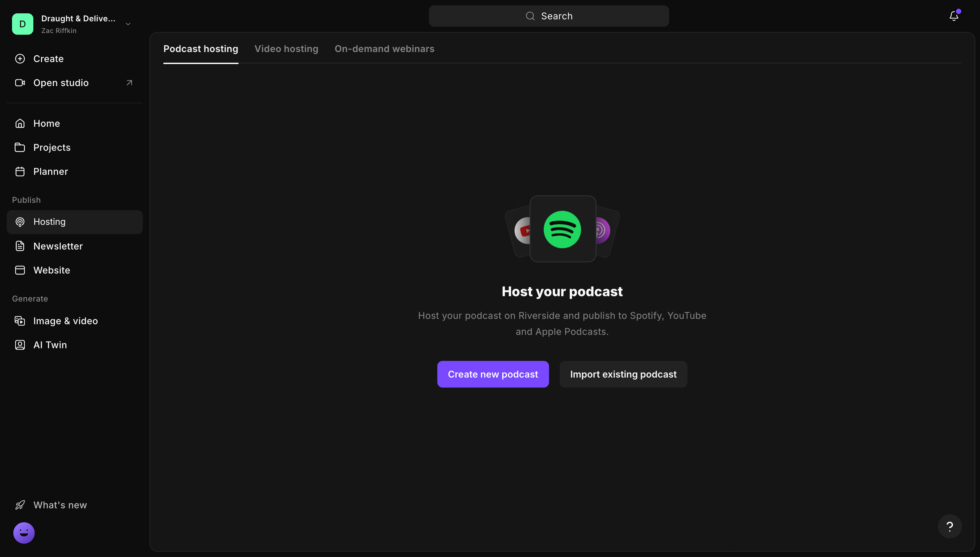Click the Hosting podcast icon in sidebar
Viewport: 980px width, 557px height.
click(20, 222)
